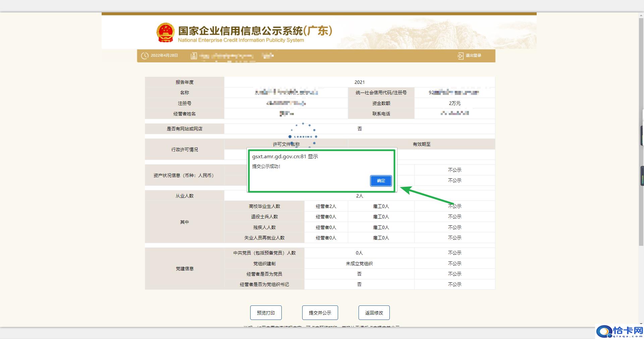This screenshot has width=644, height=339.
Task: Select the 经营者是否为党员 answer 否
Action: coord(359,274)
